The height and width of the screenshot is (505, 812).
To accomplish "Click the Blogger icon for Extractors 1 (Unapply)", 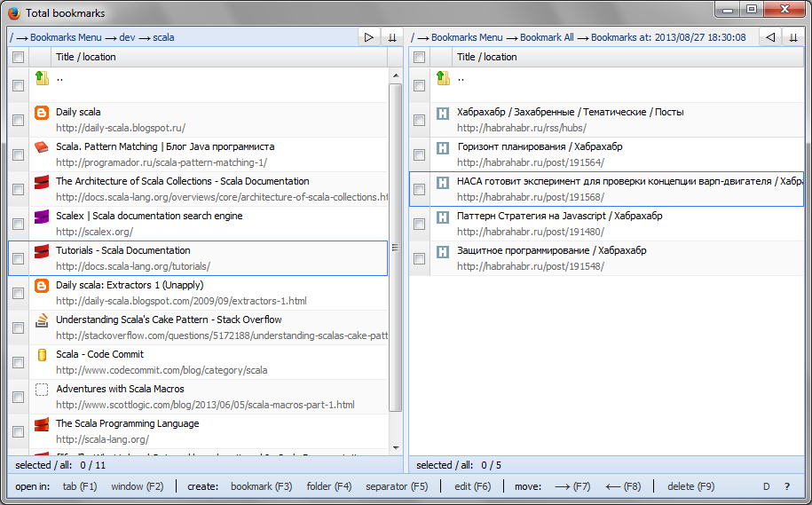I will [x=42, y=286].
